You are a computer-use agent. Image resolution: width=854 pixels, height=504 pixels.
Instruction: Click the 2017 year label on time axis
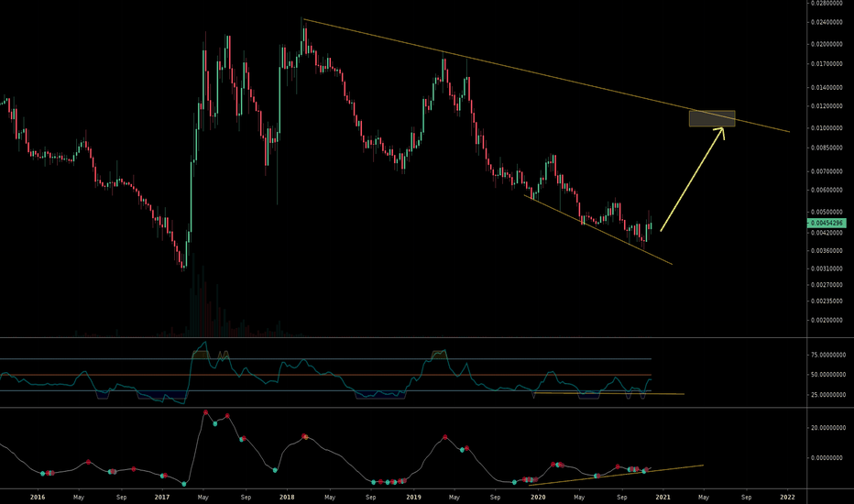pos(162,497)
